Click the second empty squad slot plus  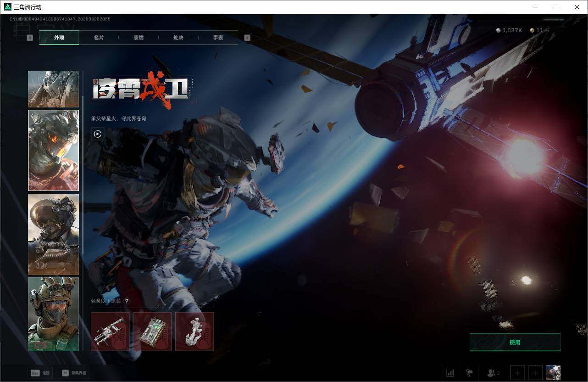tap(535, 373)
